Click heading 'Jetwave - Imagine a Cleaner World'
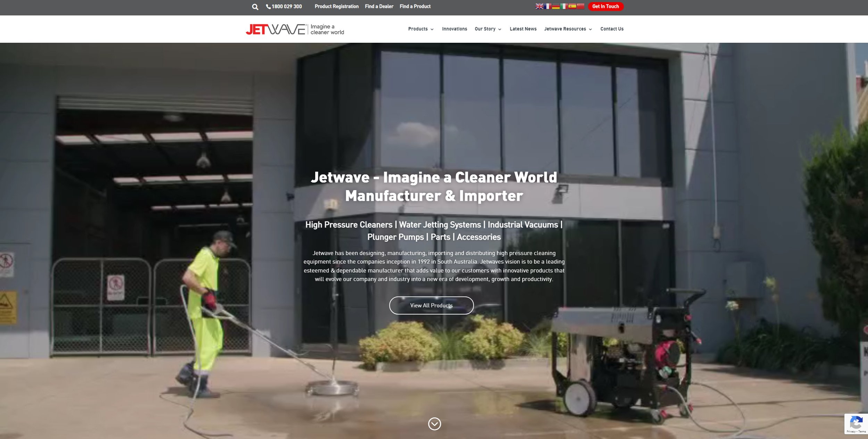This screenshot has width=868, height=439. tap(434, 177)
